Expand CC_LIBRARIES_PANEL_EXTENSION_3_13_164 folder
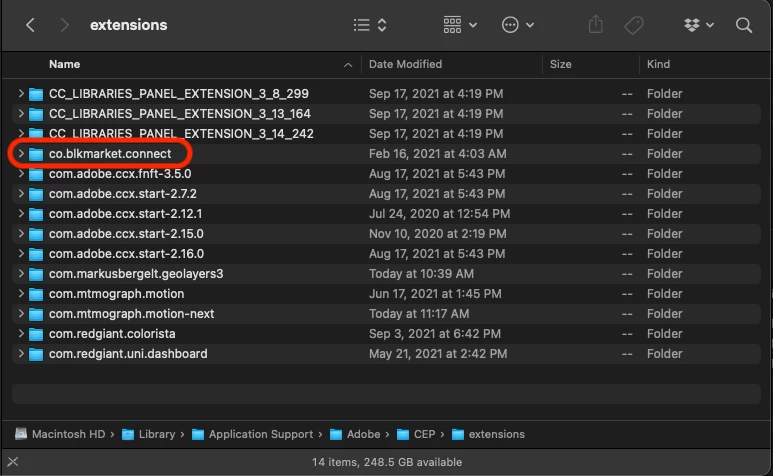Screen dimensions: 773x476 (21, 113)
